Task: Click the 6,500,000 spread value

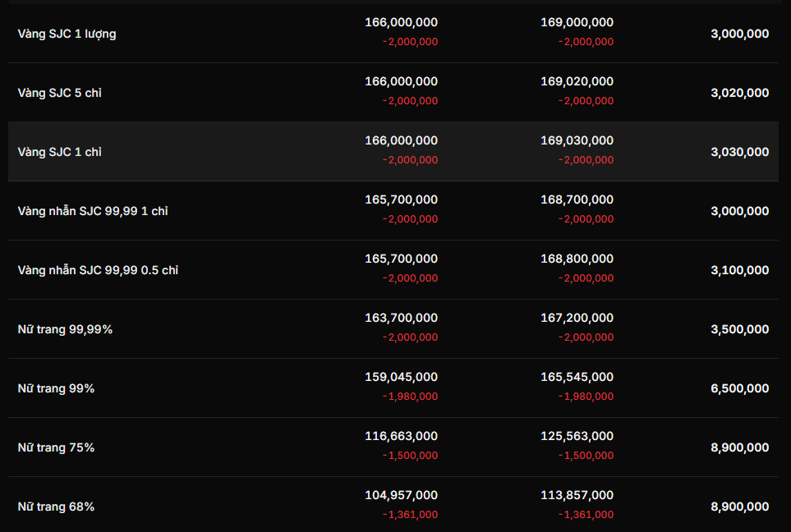Action: click(x=739, y=388)
